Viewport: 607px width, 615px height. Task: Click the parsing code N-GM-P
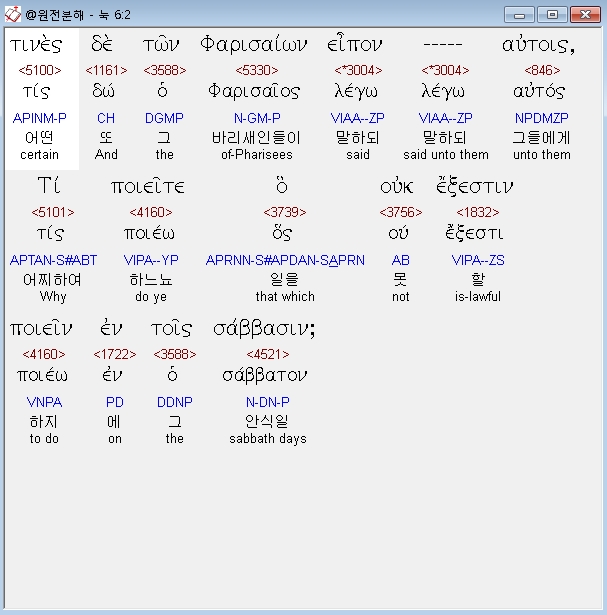[257, 118]
